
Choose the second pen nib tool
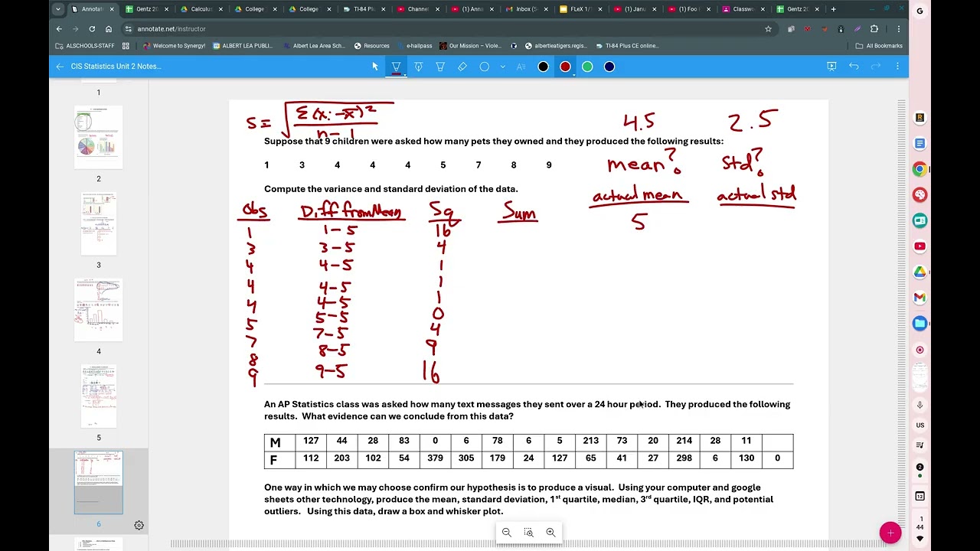point(418,67)
